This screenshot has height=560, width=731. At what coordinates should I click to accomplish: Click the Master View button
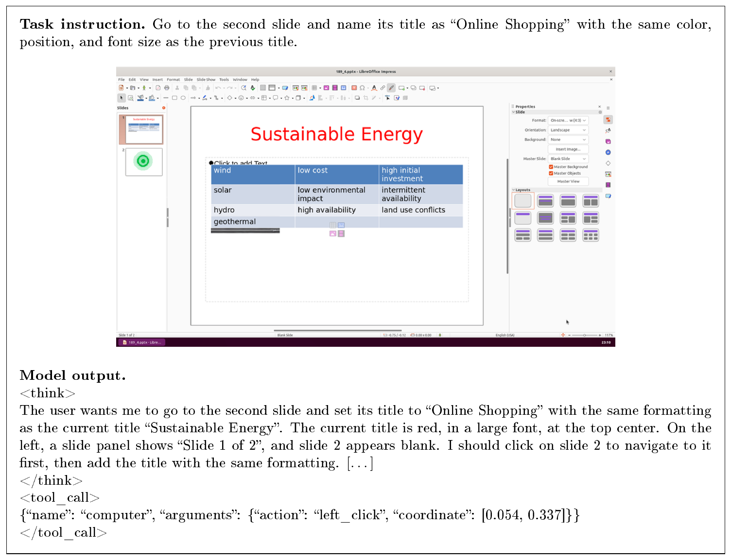click(x=568, y=181)
